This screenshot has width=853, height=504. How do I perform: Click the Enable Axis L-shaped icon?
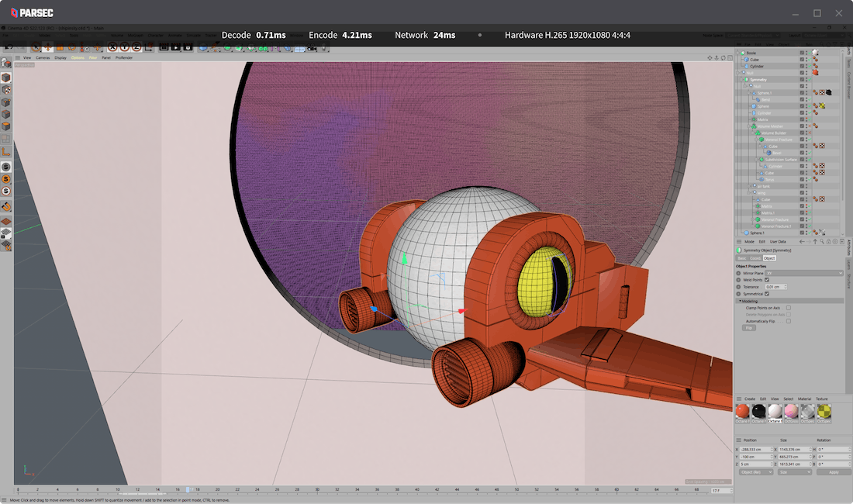[x=6, y=152]
